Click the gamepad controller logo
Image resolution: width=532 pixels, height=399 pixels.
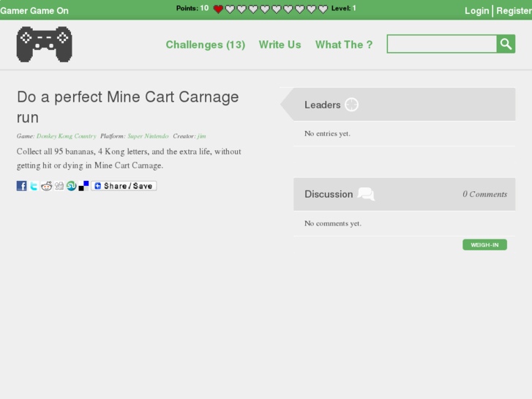click(44, 44)
